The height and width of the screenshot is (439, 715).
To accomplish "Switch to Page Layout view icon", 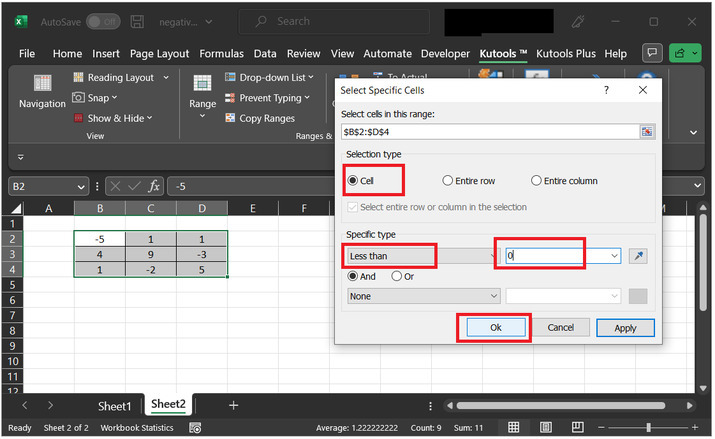I will click(x=545, y=427).
